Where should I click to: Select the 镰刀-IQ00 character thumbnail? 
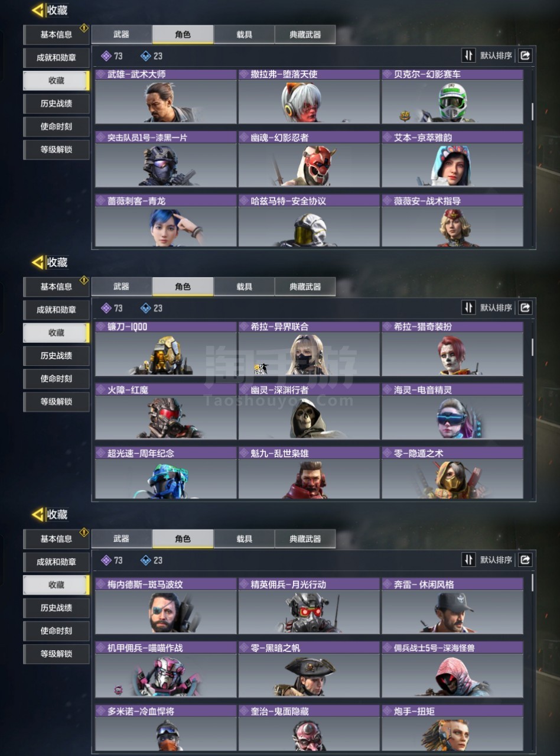pyautogui.click(x=165, y=349)
